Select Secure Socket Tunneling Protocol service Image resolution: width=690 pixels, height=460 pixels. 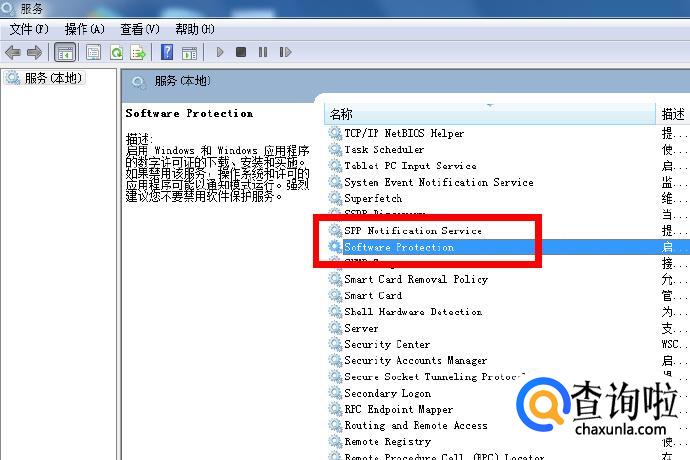pos(434,377)
